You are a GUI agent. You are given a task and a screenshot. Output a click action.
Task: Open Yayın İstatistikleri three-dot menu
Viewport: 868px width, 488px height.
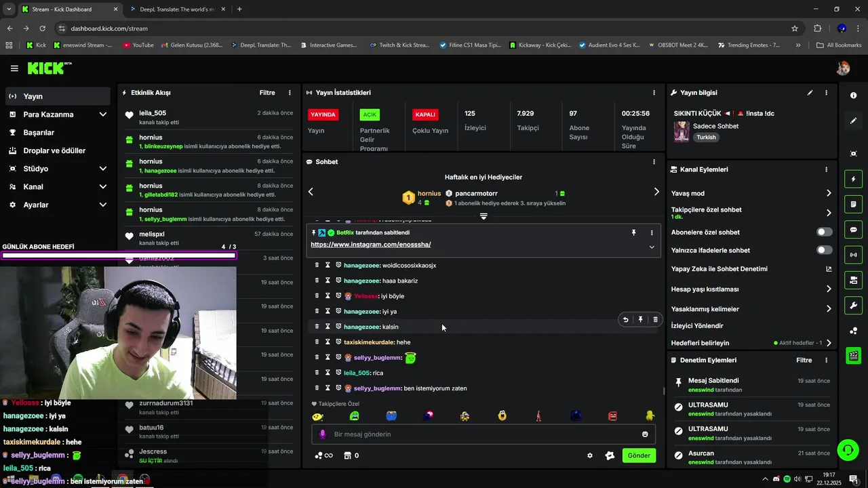pyautogui.click(x=654, y=93)
